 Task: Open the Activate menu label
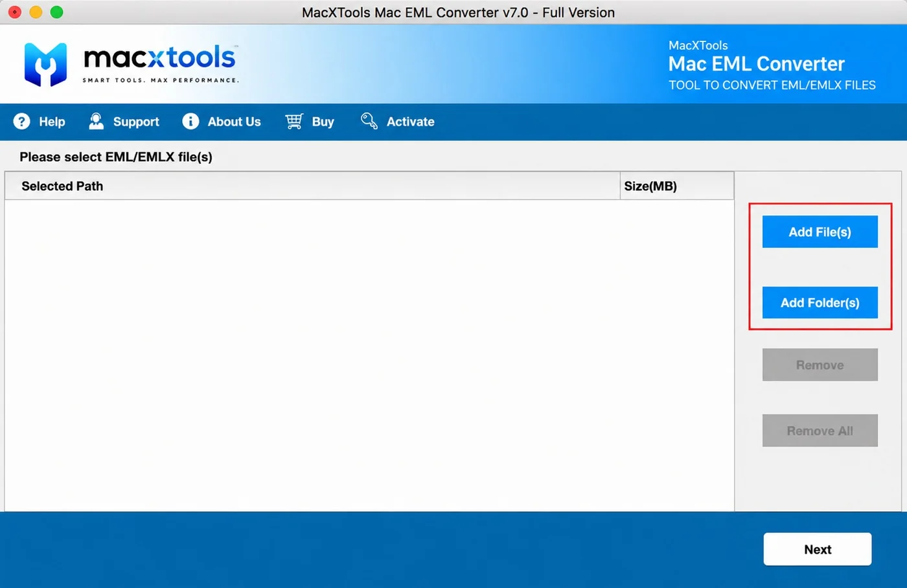pos(410,122)
